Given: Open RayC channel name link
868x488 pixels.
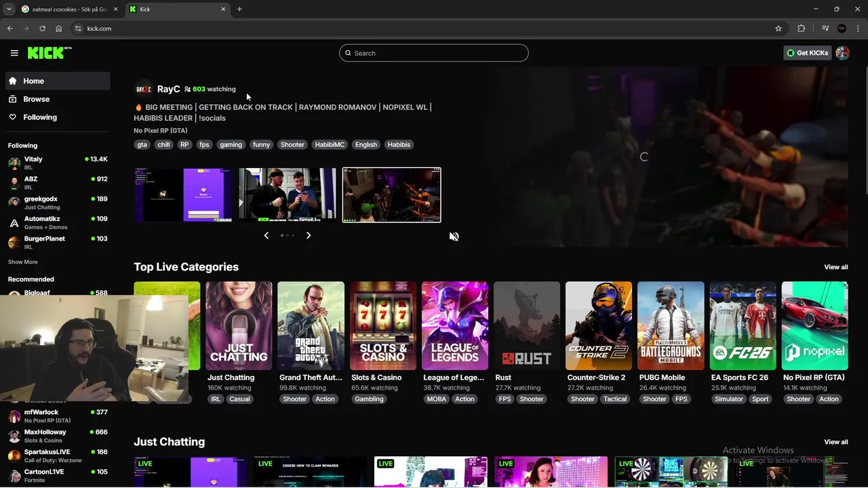Looking at the screenshot, I should click(x=168, y=89).
